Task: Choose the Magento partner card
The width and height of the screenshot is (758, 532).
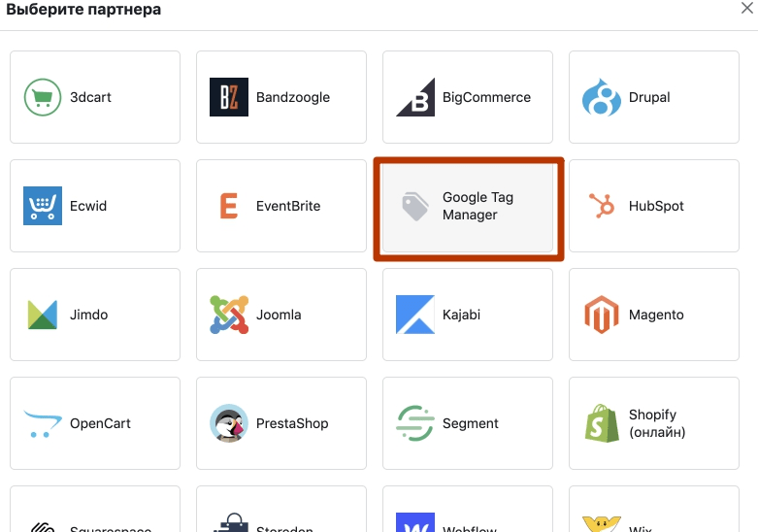Action: click(x=654, y=315)
